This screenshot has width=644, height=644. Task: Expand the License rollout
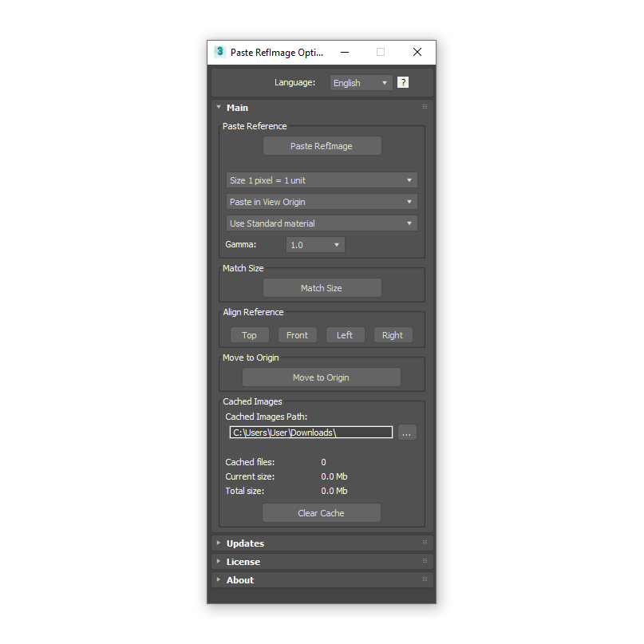(322, 562)
